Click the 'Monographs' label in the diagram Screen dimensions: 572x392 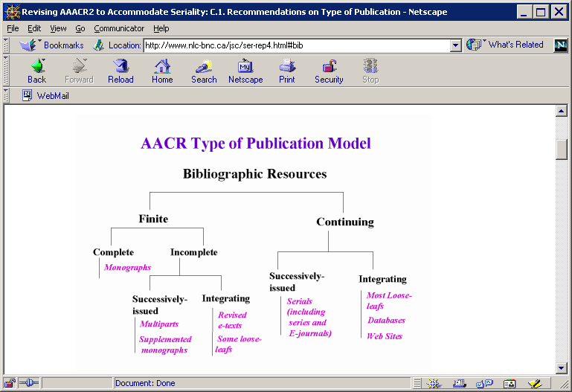pyautogui.click(x=127, y=267)
